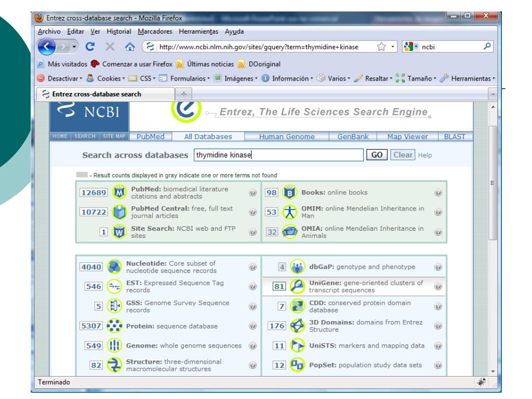Click the help icon beside UniGene row

[x=438, y=286]
